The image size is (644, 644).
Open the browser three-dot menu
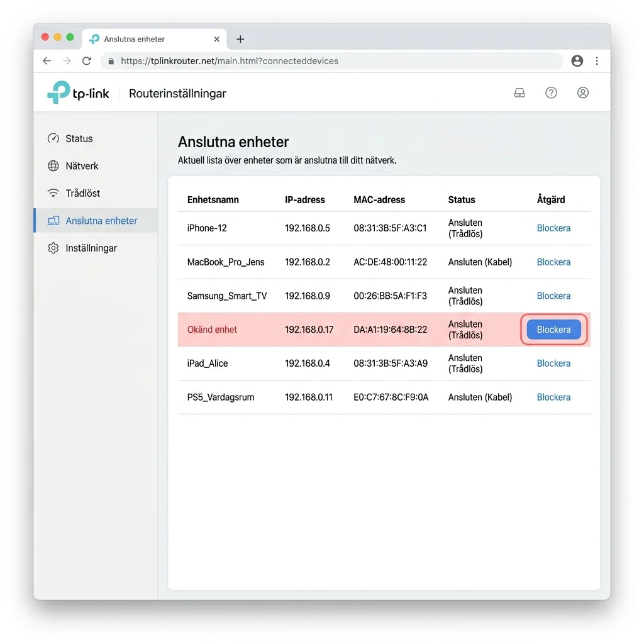click(x=597, y=61)
